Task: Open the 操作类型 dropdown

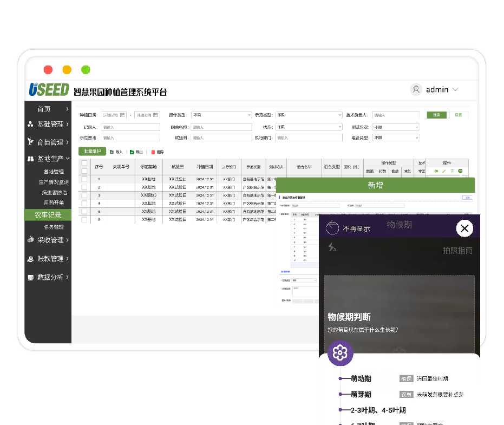Action: tap(221, 115)
